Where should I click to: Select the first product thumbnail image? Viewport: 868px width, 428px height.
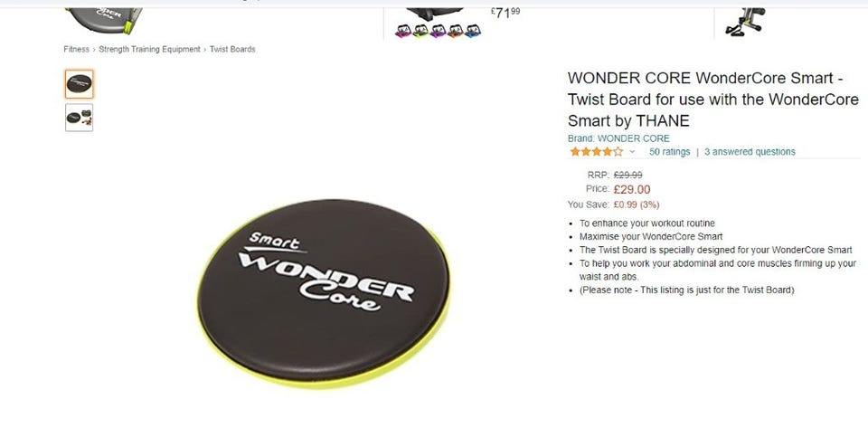[80, 84]
